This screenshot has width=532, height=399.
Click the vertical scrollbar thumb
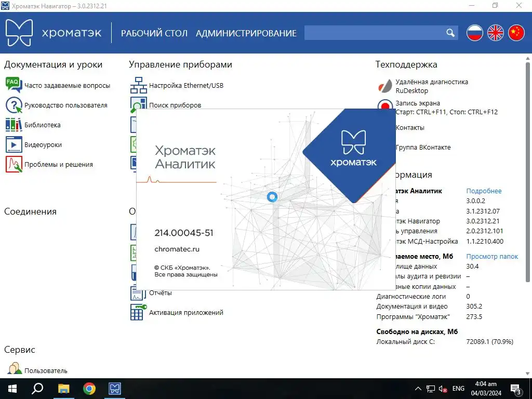coord(528,171)
